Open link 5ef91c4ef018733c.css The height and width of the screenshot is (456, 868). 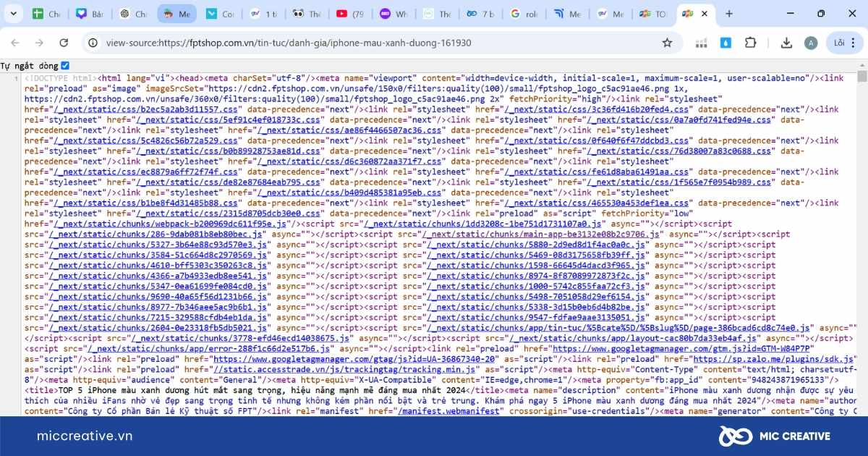228,120
